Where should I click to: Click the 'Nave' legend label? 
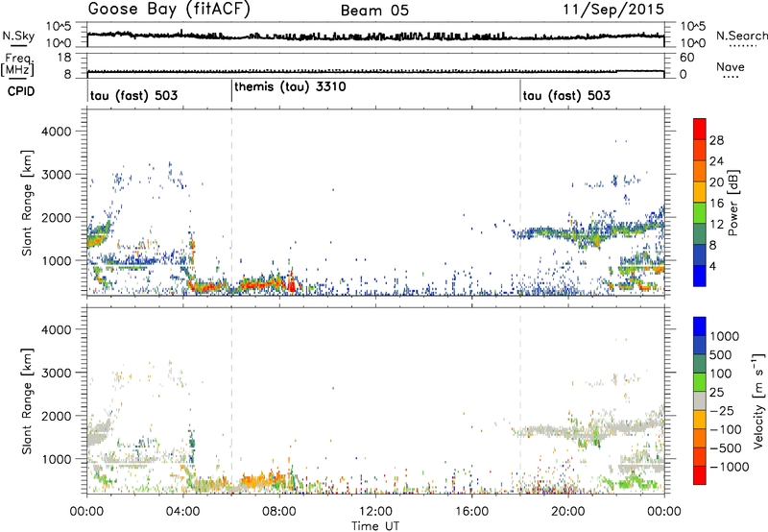731,67
